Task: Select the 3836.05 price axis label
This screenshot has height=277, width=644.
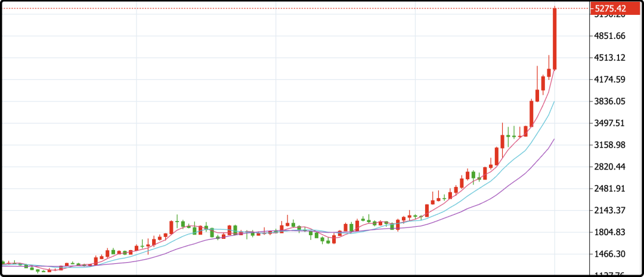Action: coord(609,101)
